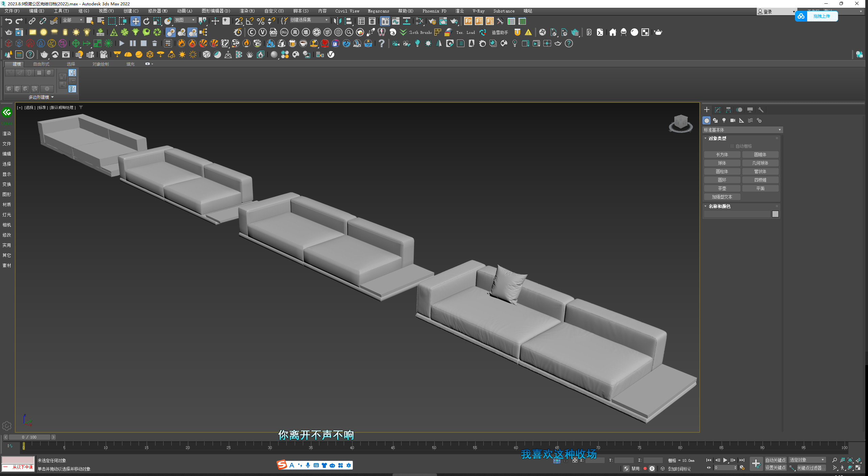The height and width of the screenshot is (476, 868).
Task: Select the Cameras category icon
Action: [x=733, y=120]
